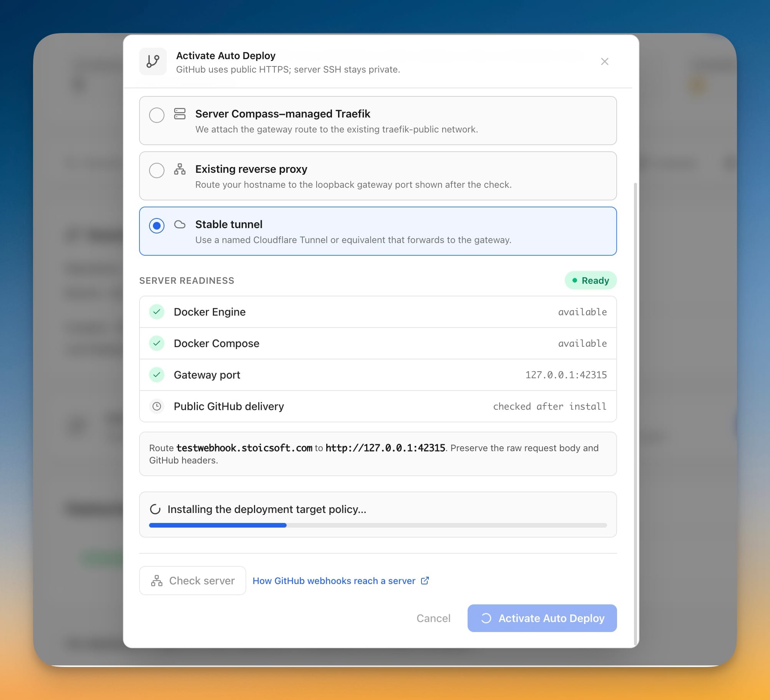Click the Docker Compose row label
Viewport: 770px width, 700px height.
216,343
